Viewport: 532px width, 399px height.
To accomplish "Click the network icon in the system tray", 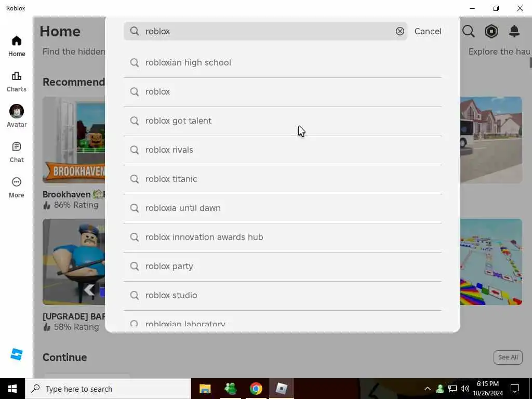I will point(453,389).
